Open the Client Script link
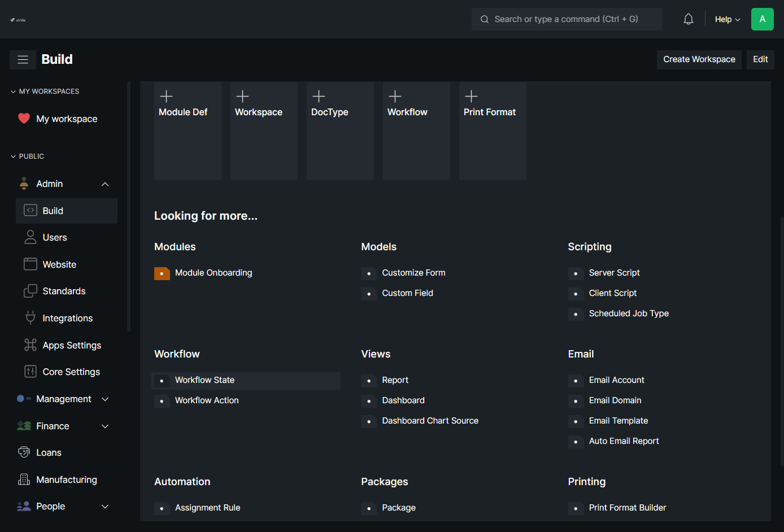Viewport: 784px width, 532px height. (x=612, y=293)
